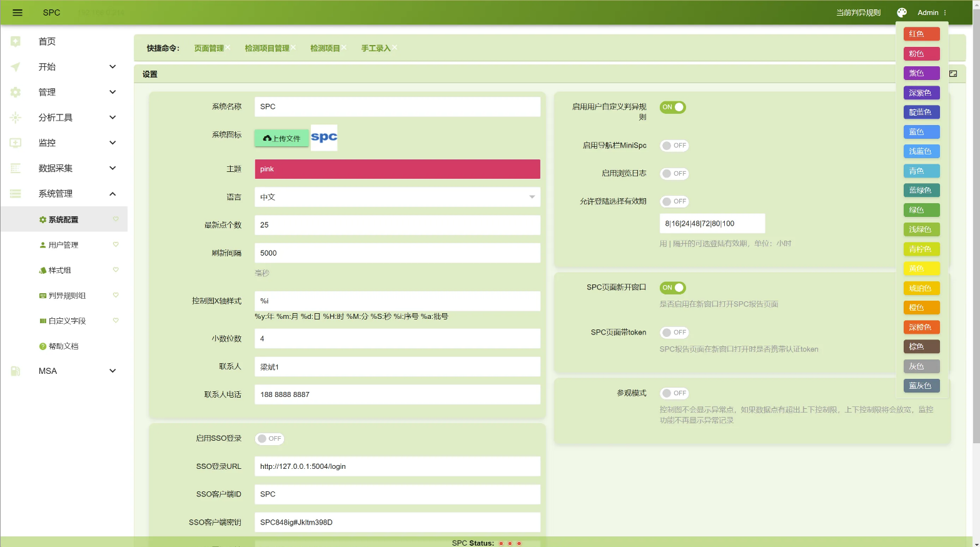Select the 深紫色 theme color swatch
This screenshot has width=980, height=547.
click(x=921, y=93)
